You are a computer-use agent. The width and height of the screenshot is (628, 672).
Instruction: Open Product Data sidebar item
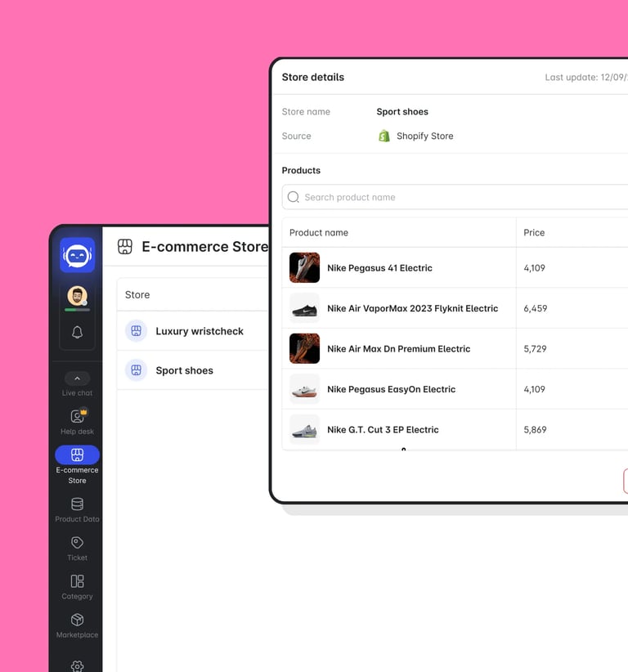click(77, 510)
